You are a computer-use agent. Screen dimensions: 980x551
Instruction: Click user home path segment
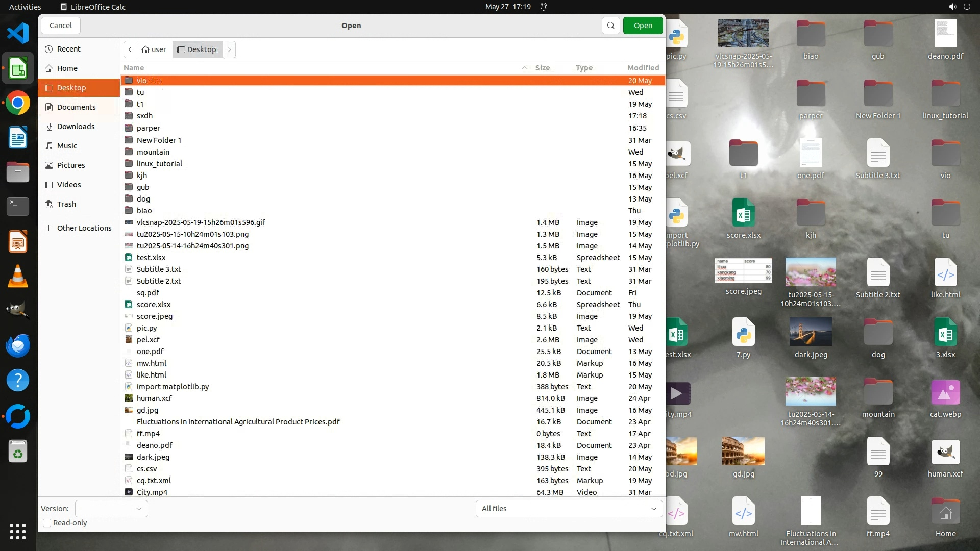point(154,49)
